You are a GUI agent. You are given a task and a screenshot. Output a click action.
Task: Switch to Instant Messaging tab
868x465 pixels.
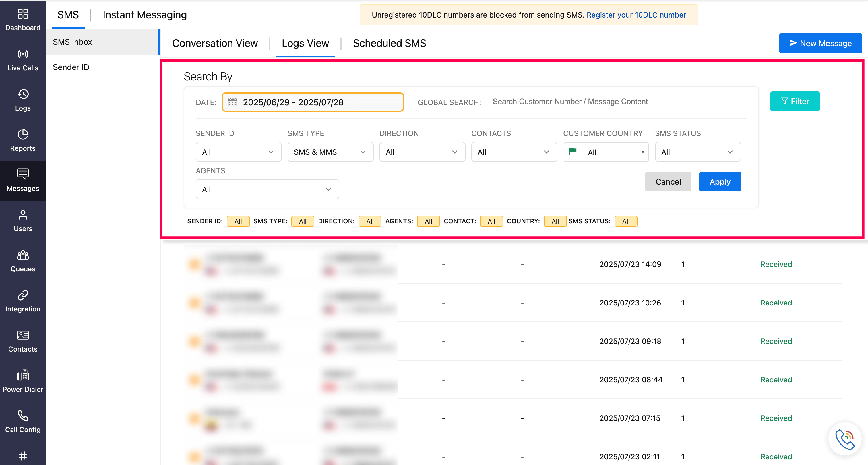click(145, 15)
